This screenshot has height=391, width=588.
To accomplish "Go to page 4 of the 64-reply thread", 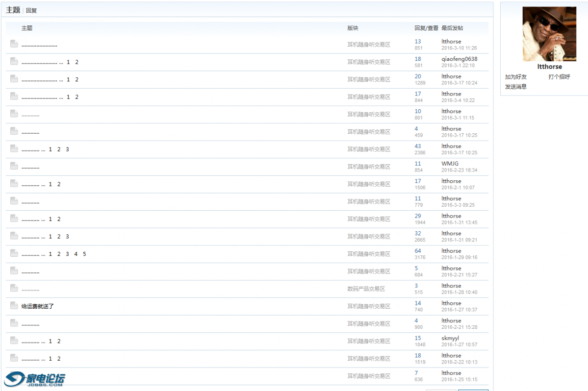I will 76,254.
